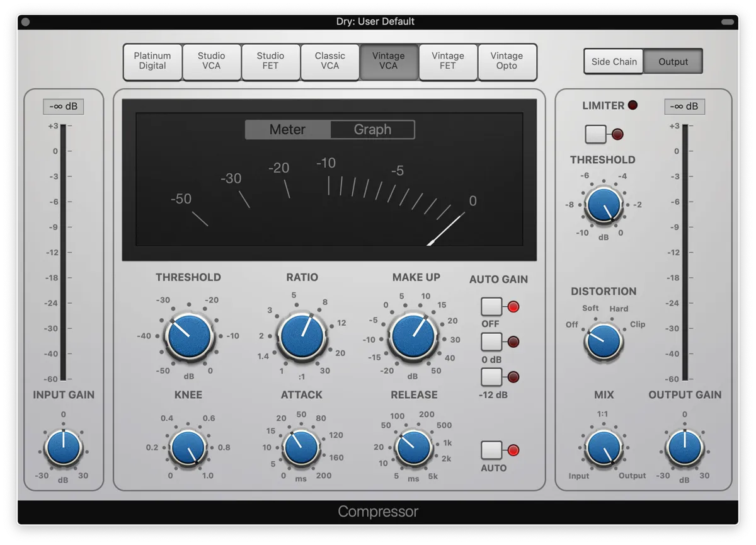756x545 pixels.
Task: Enable Auto Gain -12 dB option
Action: [x=491, y=377]
